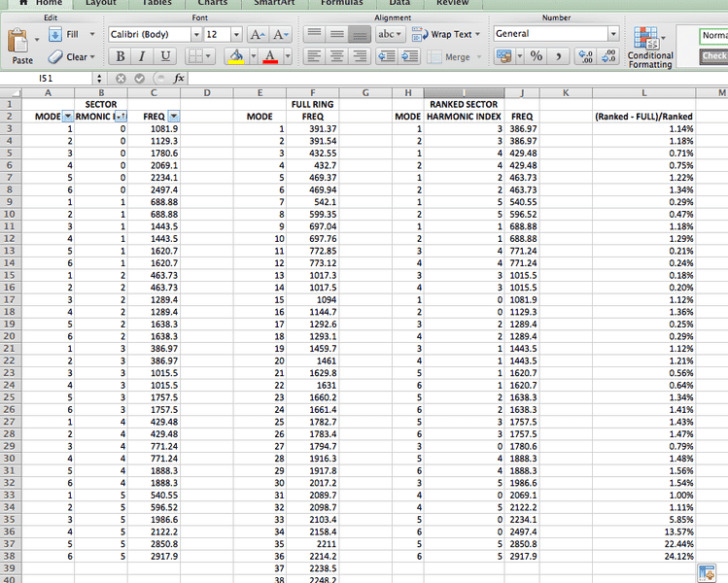Click the fx formula builder icon
Image resolution: width=728 pixels, height=583 pixels.
[179, 78]
